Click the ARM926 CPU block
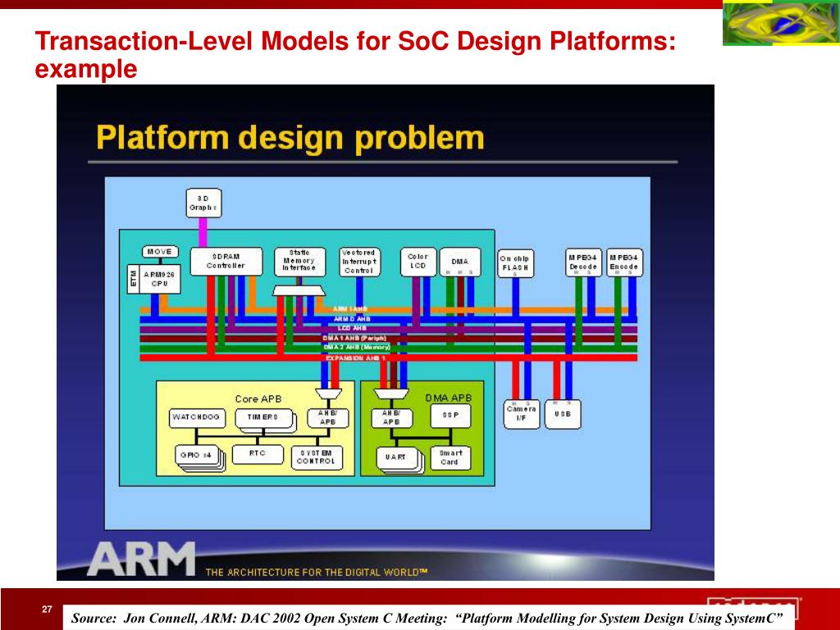The width and height of the screenshot is (840, 630). (160, 279)
